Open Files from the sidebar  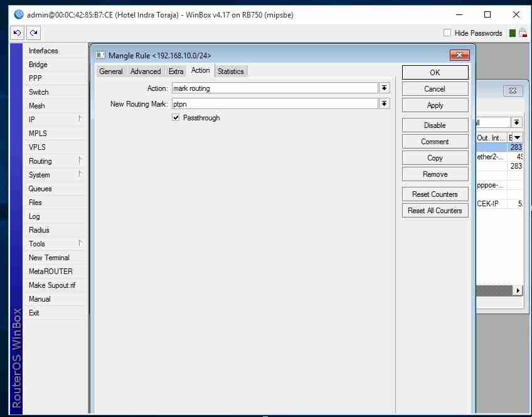tap(55, 203)
